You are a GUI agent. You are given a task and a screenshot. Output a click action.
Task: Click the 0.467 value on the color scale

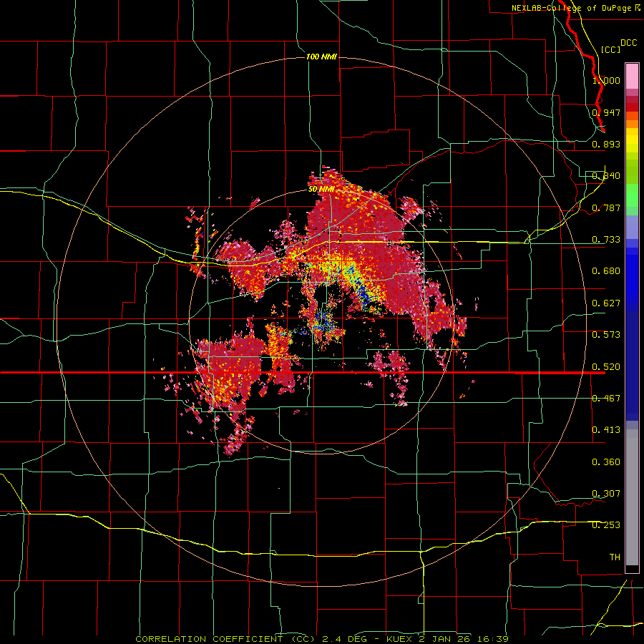606,399
